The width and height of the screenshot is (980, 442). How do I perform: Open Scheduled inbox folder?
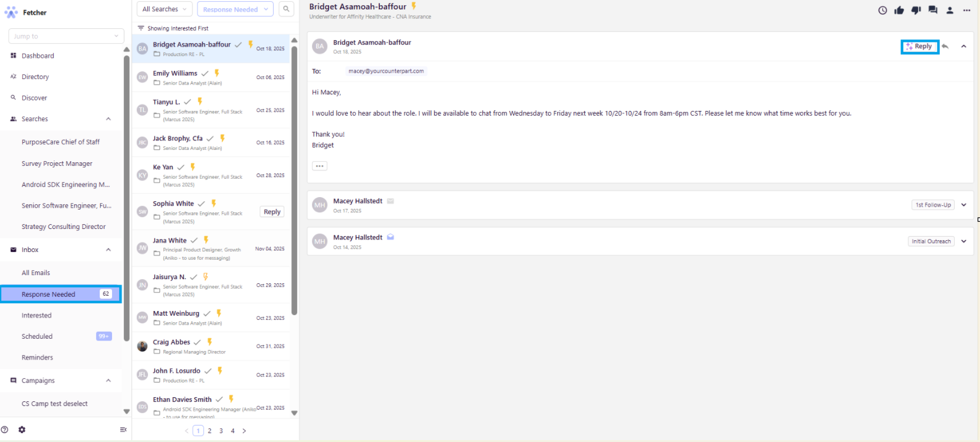37,336
